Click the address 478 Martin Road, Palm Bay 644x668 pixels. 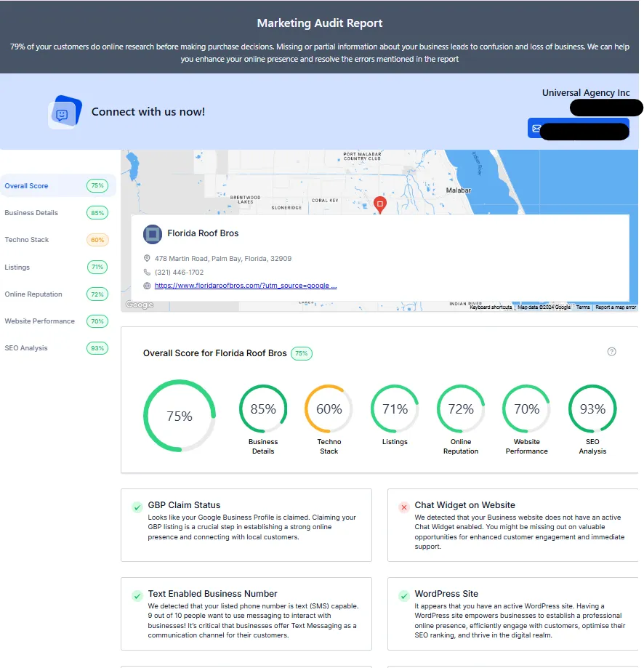point(223,259)
